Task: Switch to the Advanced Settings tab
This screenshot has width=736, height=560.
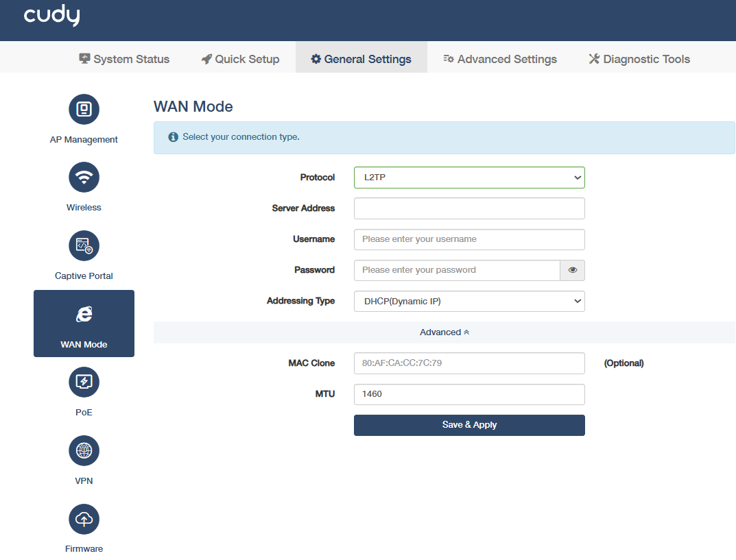Action: tap(500, 59)
